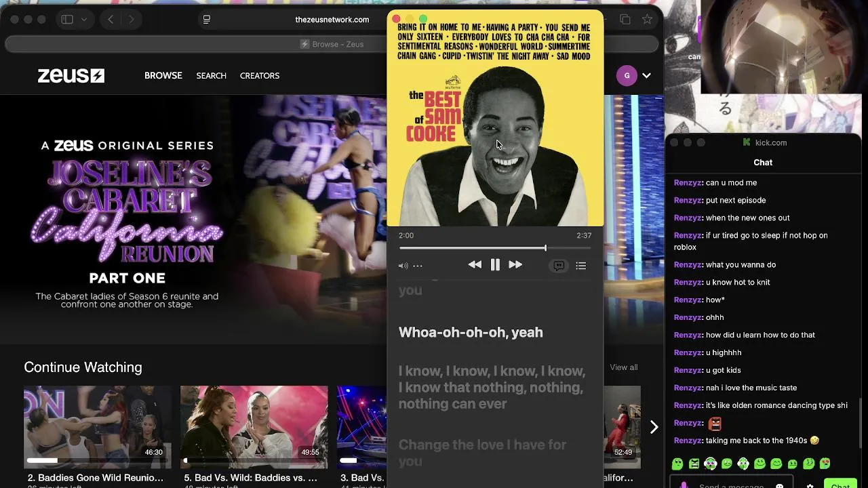Click the Safari bookmark star icon
Viewport: 868px width, 488px height.
click(648, 20)
